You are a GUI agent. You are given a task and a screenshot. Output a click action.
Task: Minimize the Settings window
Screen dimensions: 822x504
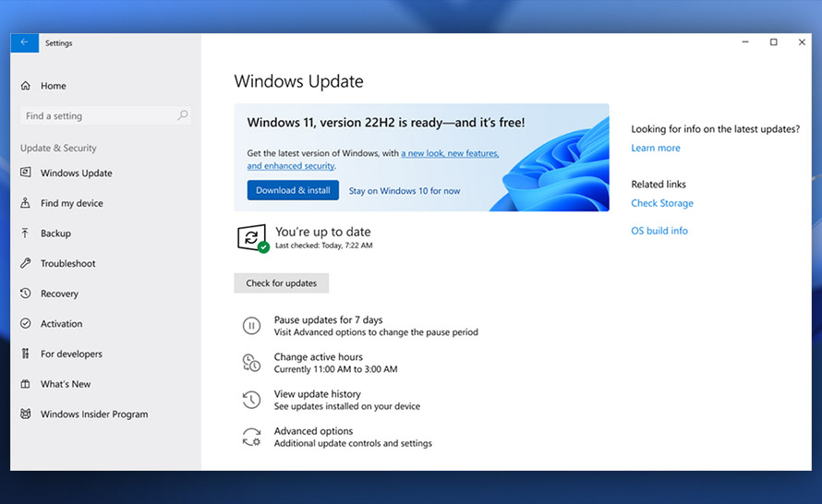click(745, 42)
